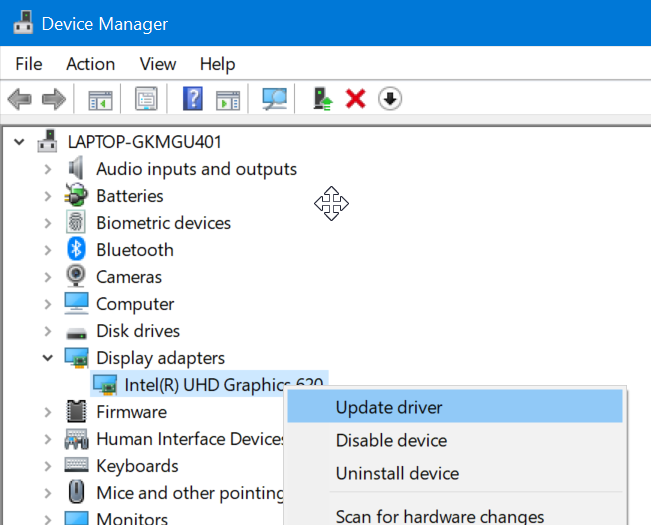
Task: Click the Scan for hardware changes monitor icon
Action: pyautogui.click(x=274, y=99)
